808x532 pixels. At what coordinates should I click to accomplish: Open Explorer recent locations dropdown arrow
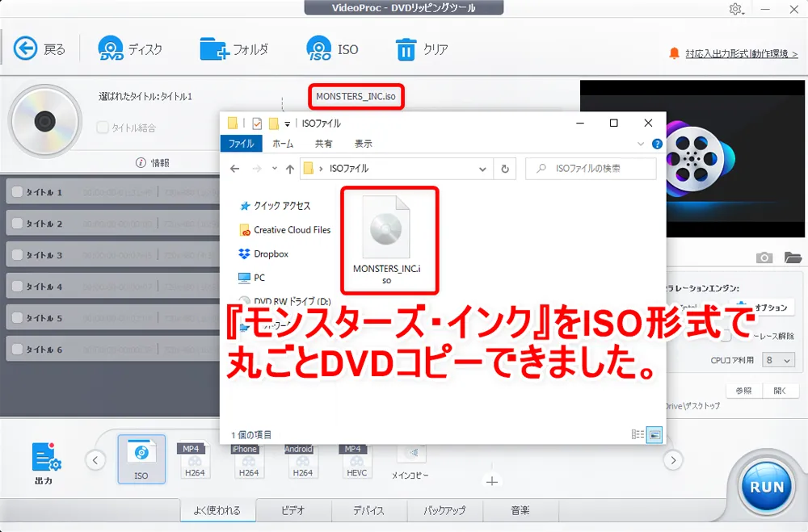pos(274,169)
